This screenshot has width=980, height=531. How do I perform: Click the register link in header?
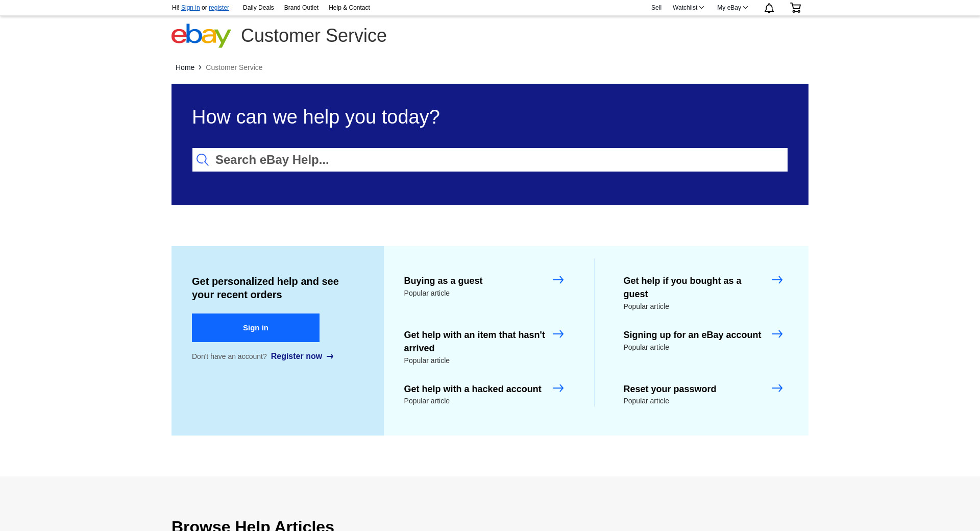pyautogui.click(x=219, y=8)
